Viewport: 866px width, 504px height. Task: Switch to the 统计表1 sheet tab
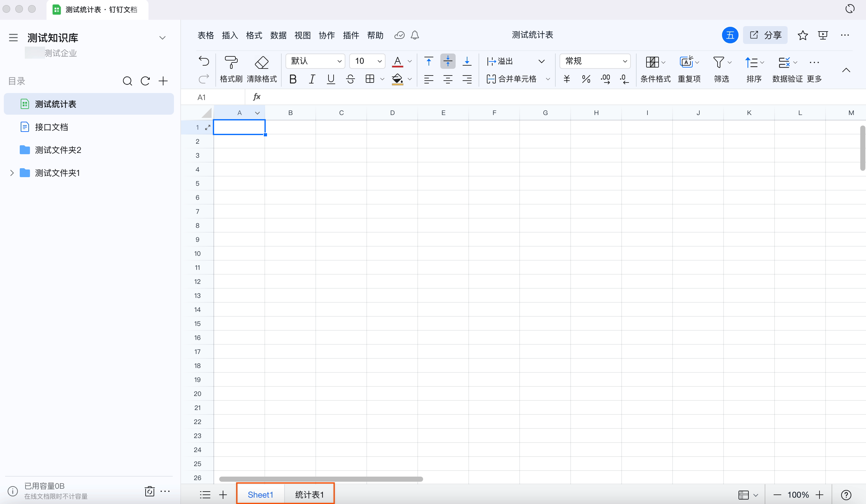[x=309, y=495]
